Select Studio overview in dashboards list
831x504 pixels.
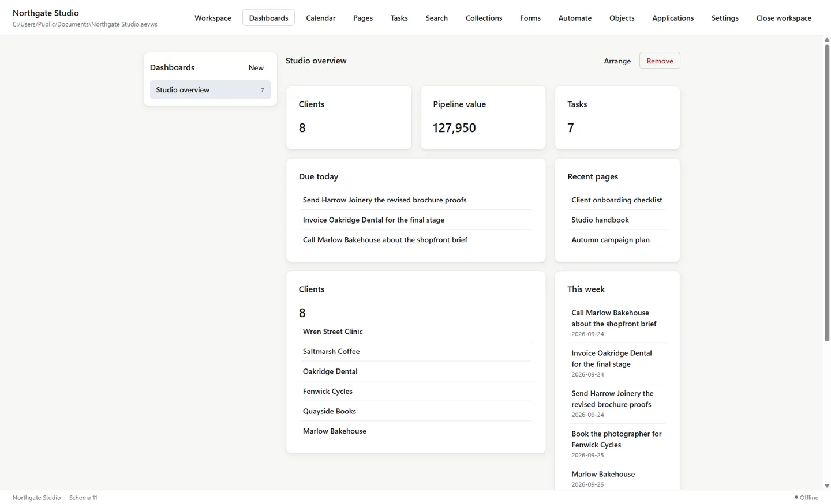(210, 89)
